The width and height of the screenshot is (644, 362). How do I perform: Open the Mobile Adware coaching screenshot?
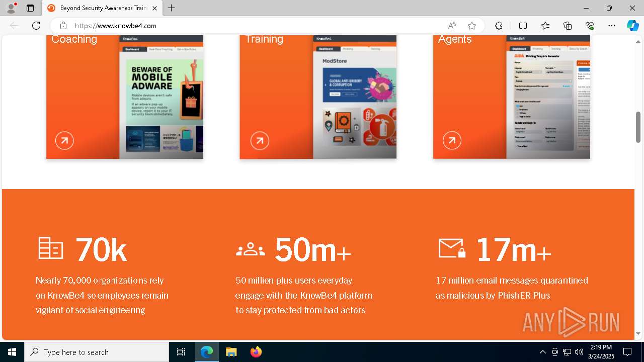[x=162, y=97]
